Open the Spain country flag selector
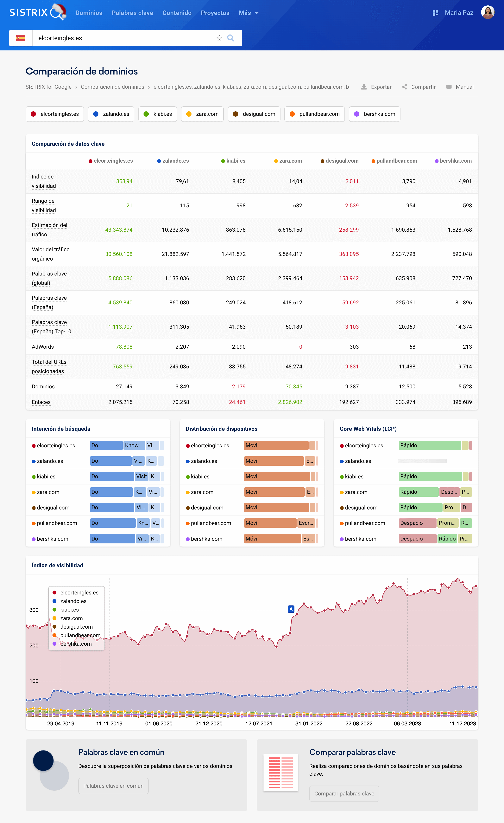 [21, 38]
